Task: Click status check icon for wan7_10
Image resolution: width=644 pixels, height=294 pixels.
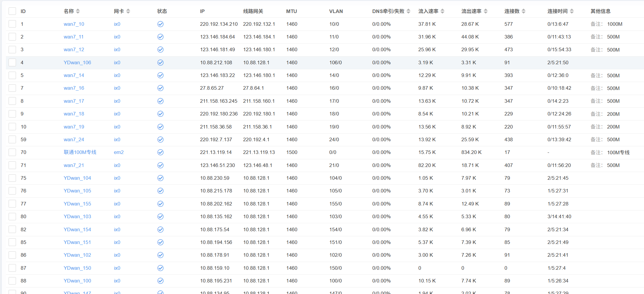Action: [x=160, y=24]
